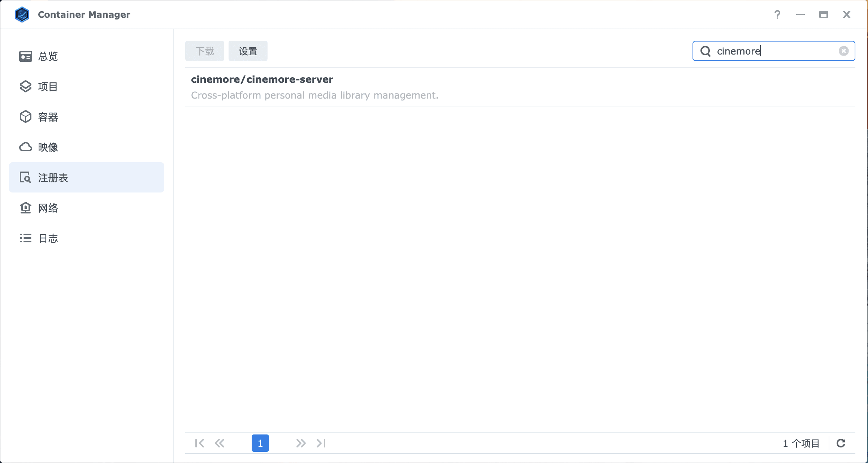Show 日志 logs via list icon
This screenshot has height=463, width=868.
click(x=25, y=238)
